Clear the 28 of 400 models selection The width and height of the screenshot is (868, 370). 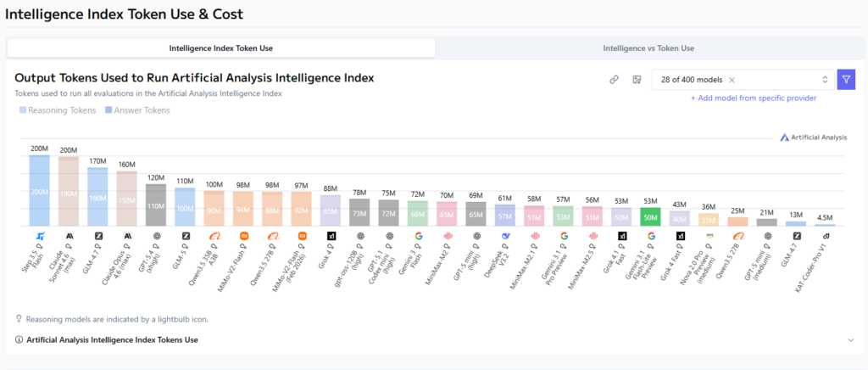pyautogui.click(x=732, y=80)
